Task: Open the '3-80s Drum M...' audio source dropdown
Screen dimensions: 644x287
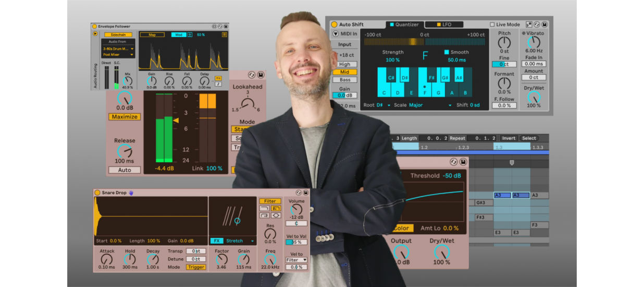Action: (x=118, y=49)
